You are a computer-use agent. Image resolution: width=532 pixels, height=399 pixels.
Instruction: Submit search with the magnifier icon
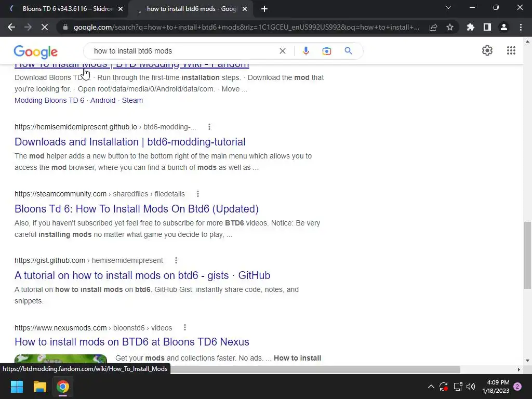348,51
